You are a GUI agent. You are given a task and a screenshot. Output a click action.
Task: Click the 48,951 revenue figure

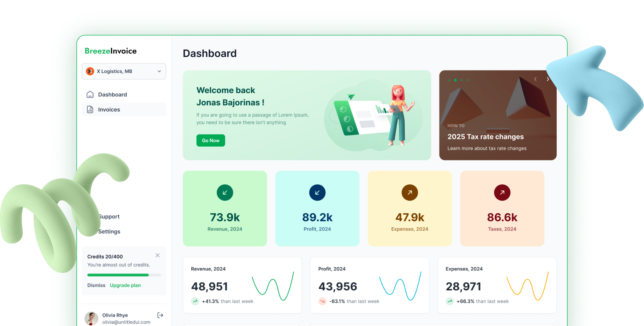pyautogui.click(x=210, y=286)
